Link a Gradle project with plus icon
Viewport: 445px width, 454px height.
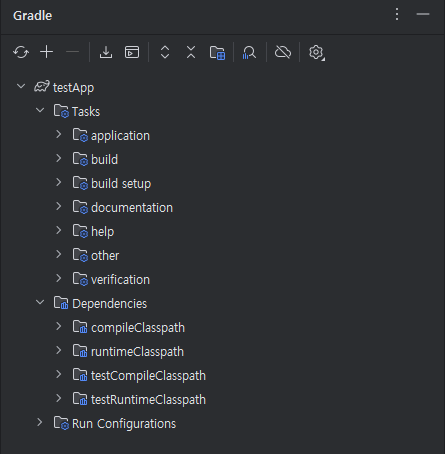click(47, 52)
